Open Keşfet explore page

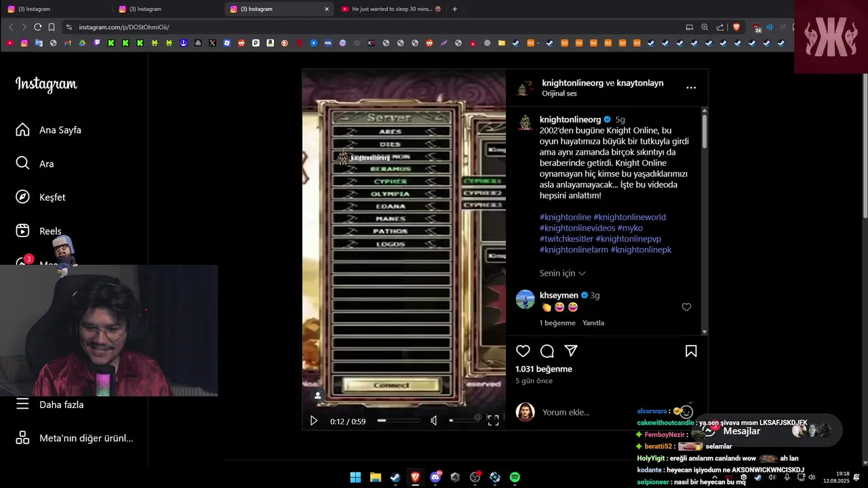pos(41,197)
